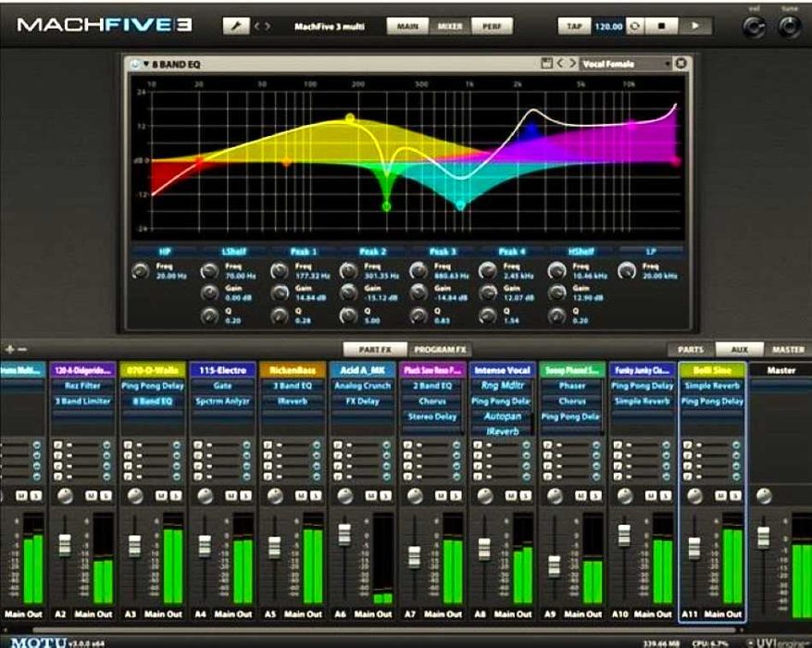Save the EQ preset with the disk icon
This screenshot has height=648, width=812.
(546, 64)
